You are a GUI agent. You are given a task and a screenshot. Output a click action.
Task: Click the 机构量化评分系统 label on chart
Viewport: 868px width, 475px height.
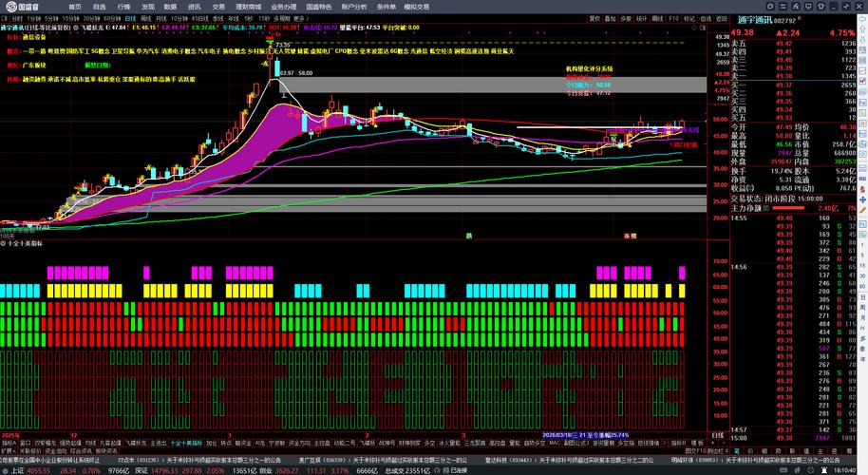[x=589, y=69]
